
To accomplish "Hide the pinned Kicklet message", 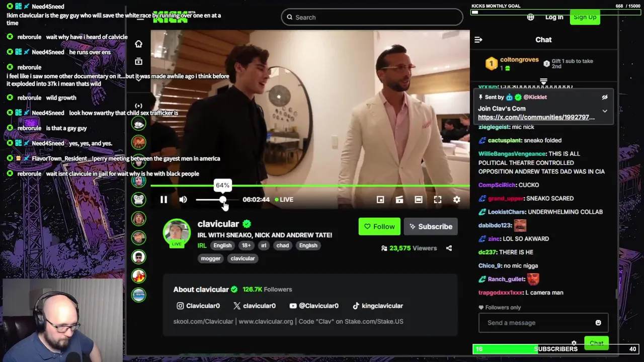I will click(x=605, y=97).
